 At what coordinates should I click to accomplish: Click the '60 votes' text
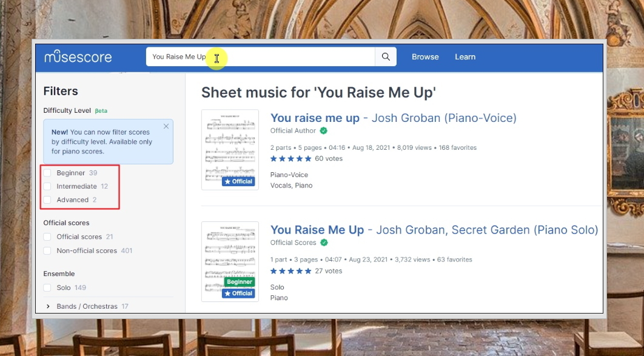click(x=329, y=158)
